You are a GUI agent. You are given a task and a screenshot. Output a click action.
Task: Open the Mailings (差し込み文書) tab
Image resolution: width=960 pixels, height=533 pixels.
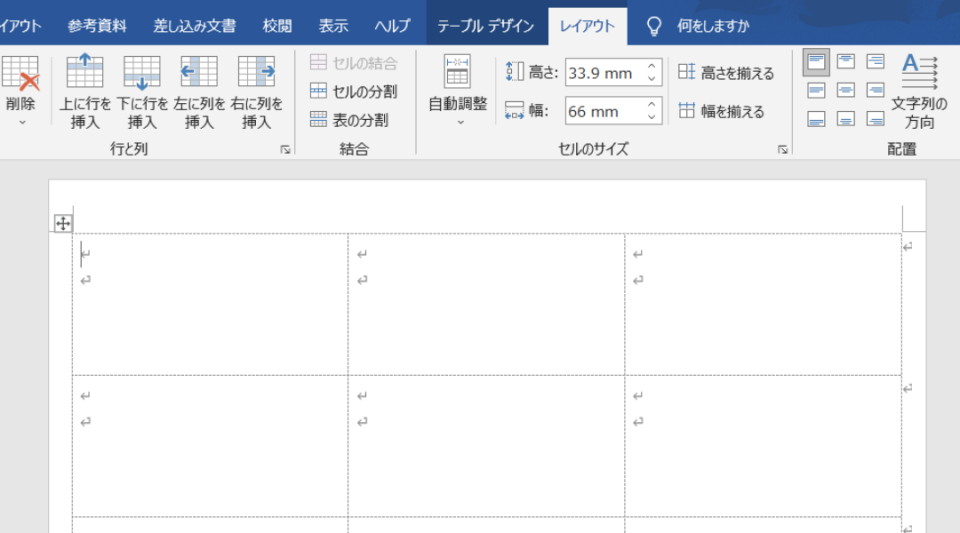[x=194, y=26]
